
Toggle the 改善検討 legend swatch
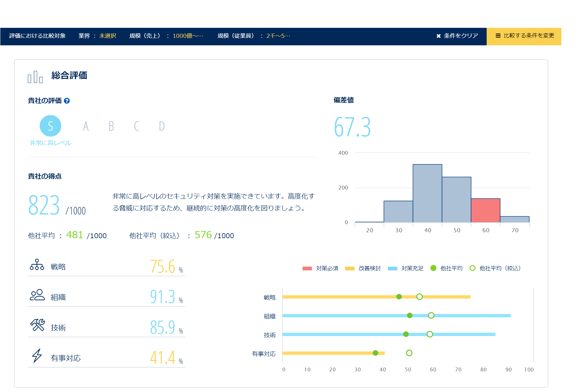(350, 269)
